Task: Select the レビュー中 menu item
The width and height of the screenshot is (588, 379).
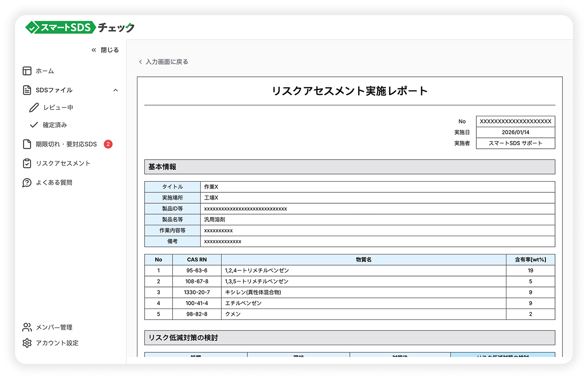Action: [x=57, y=108]
